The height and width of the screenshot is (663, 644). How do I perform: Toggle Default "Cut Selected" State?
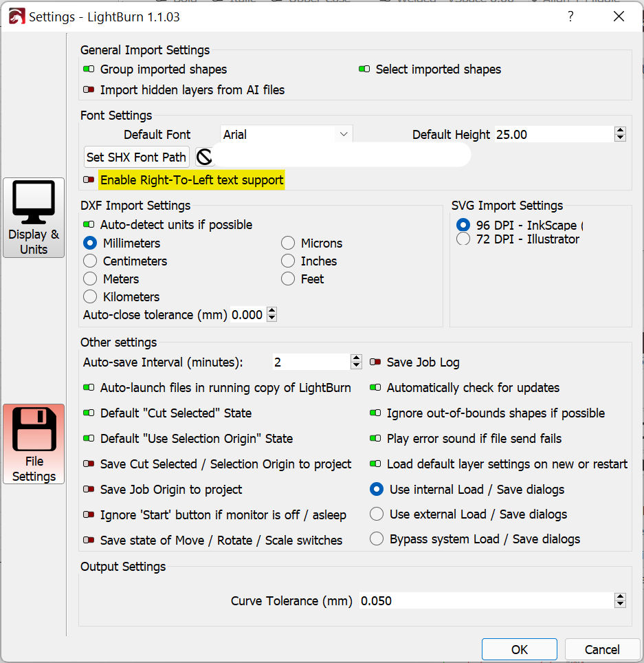coord(89,413)
